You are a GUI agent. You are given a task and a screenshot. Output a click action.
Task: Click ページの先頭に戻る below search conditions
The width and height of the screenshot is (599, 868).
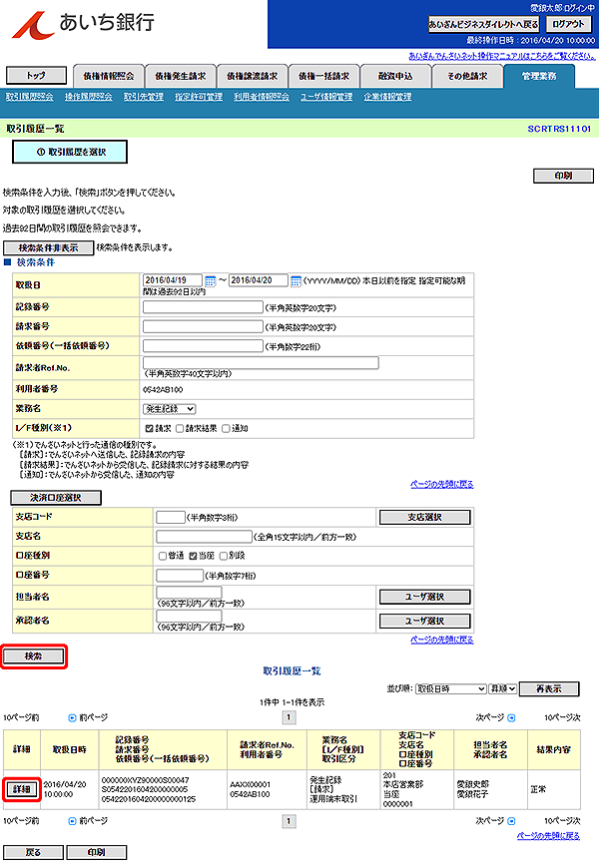point(441,484)
